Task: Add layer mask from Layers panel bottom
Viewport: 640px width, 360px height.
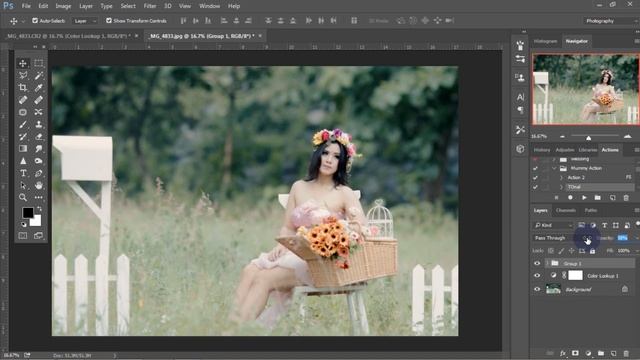Action: (x=575, y=353)
